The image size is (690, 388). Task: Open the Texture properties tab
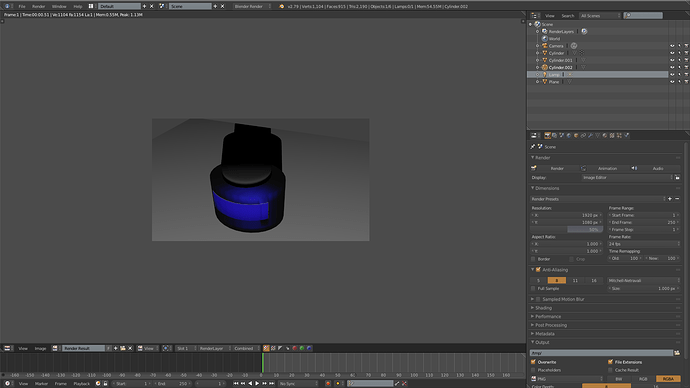coord(612,135)
